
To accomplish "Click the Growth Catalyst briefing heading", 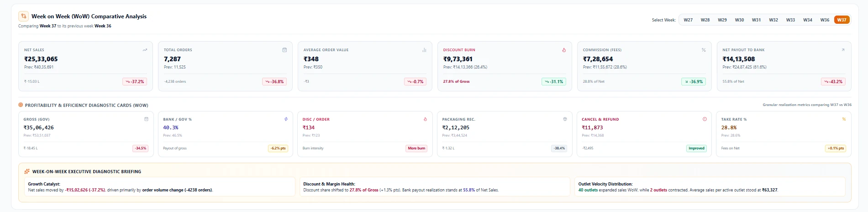I will (44, 184).
